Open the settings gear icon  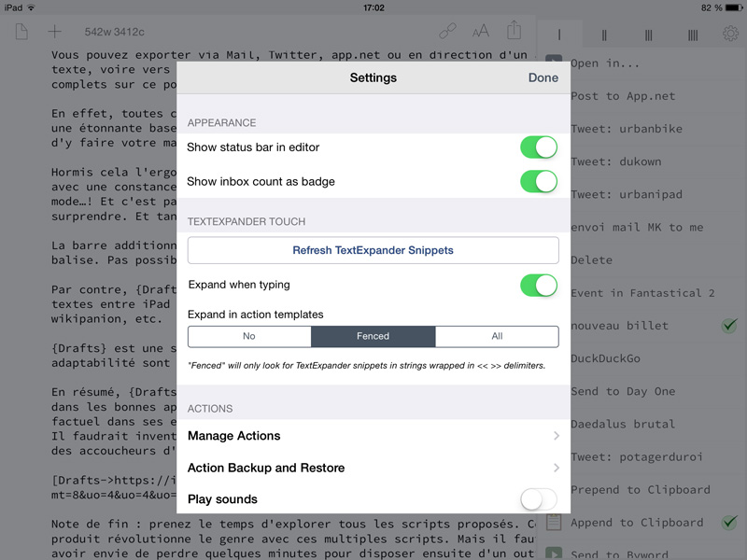730,34
